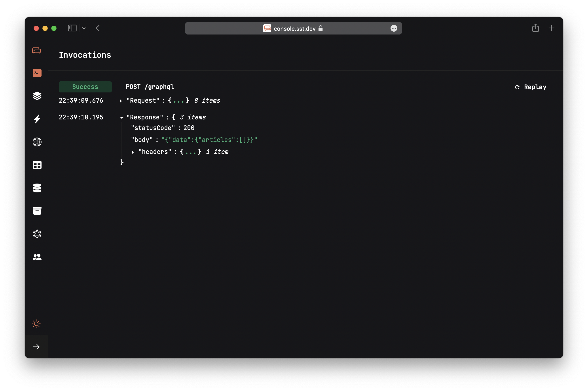The image size is (588, 391).
Task: Open the Buckets panel via archive icon
Action: [x=37, y=211]
